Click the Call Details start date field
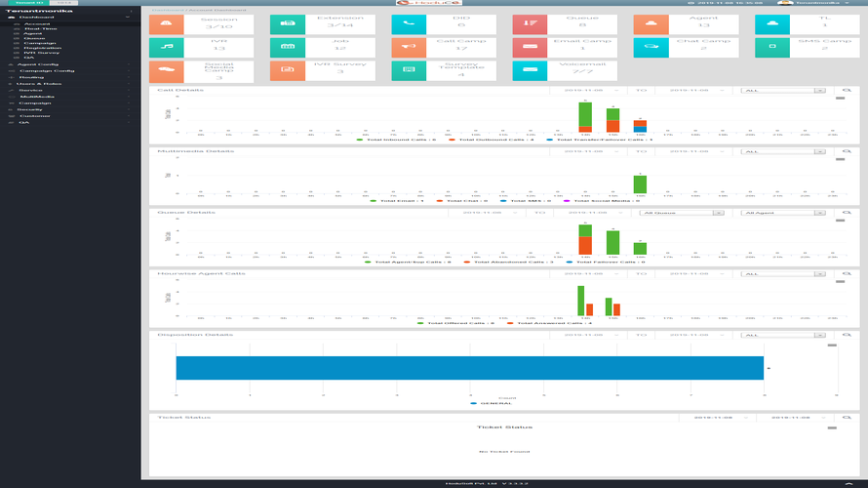The image size is (868, 488). point(584,90)
